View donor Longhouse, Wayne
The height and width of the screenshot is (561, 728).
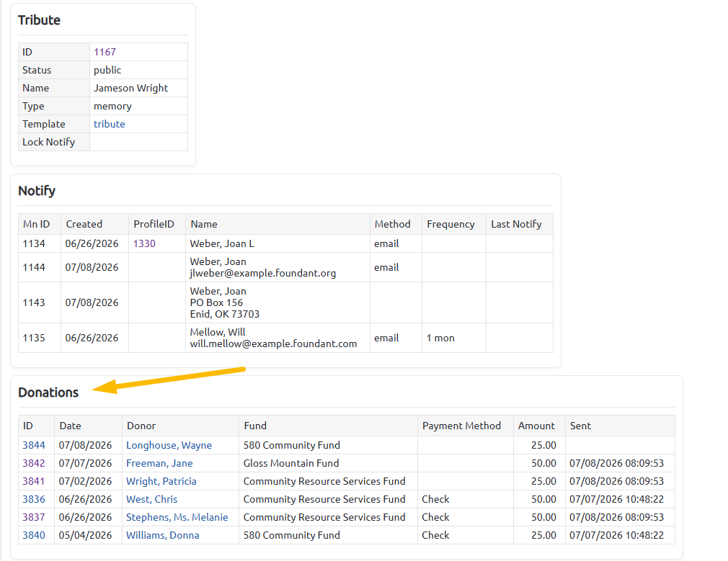pyautogui.click(x=169, y=445)
